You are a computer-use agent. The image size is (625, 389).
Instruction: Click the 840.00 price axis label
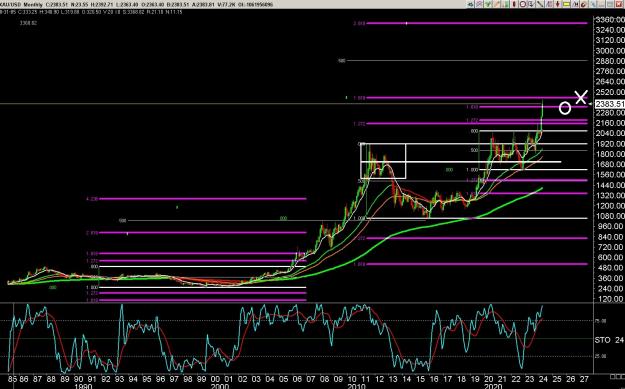611,237
